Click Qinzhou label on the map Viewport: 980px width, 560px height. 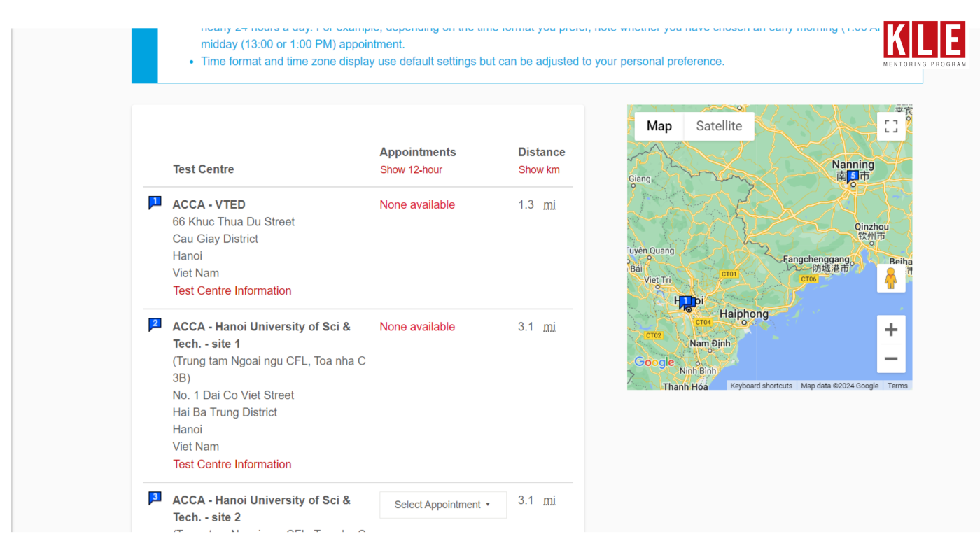pos(871,227)
